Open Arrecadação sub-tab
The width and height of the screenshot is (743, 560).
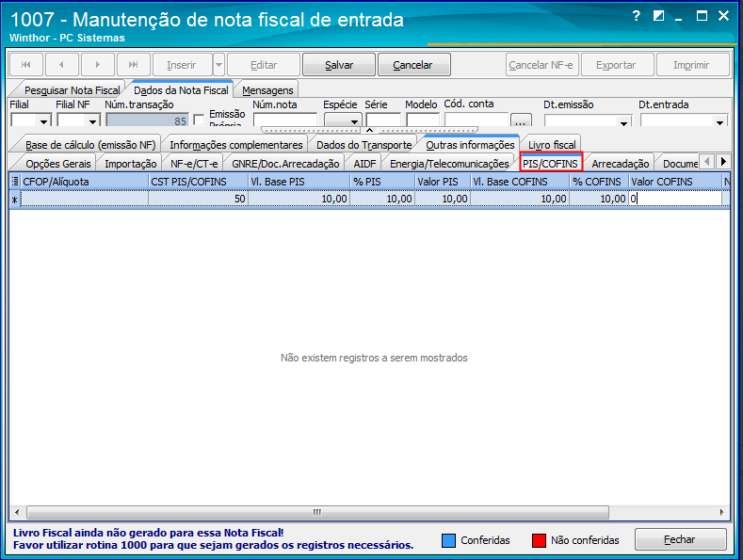coord(621,164)
